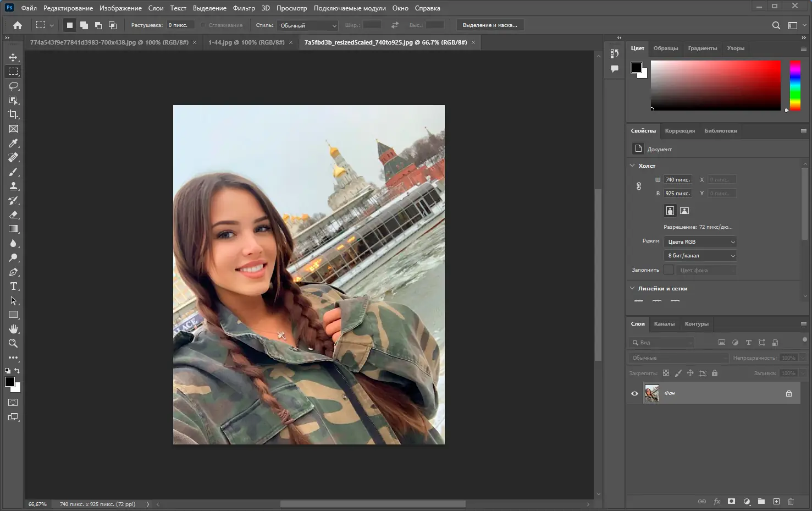The height and width of the screenshot is (511, 812).
Task: Select the Hand tool
Action: tap(13, 329)
